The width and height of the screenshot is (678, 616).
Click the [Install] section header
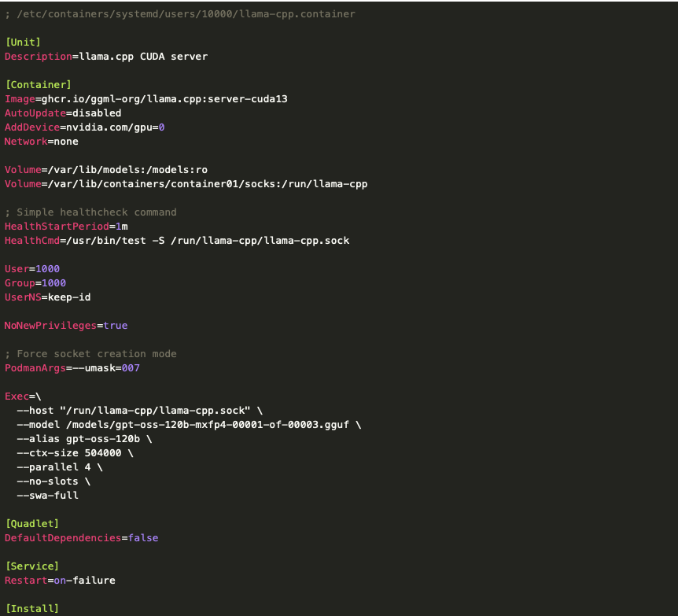click(x=32, y=609)
